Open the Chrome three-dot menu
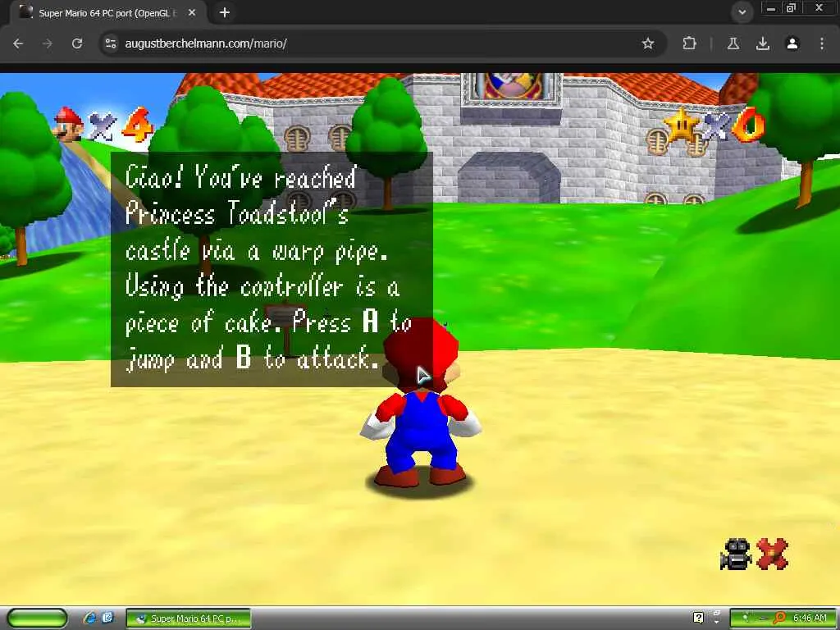Viewport: 840px width, 630px height. (822, 43)
